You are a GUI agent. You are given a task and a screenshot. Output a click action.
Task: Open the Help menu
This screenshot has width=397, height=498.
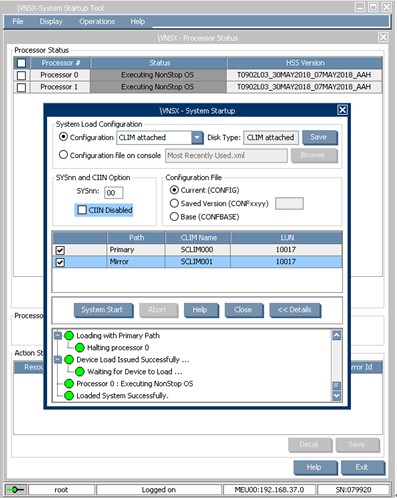(x=137, y=22)
